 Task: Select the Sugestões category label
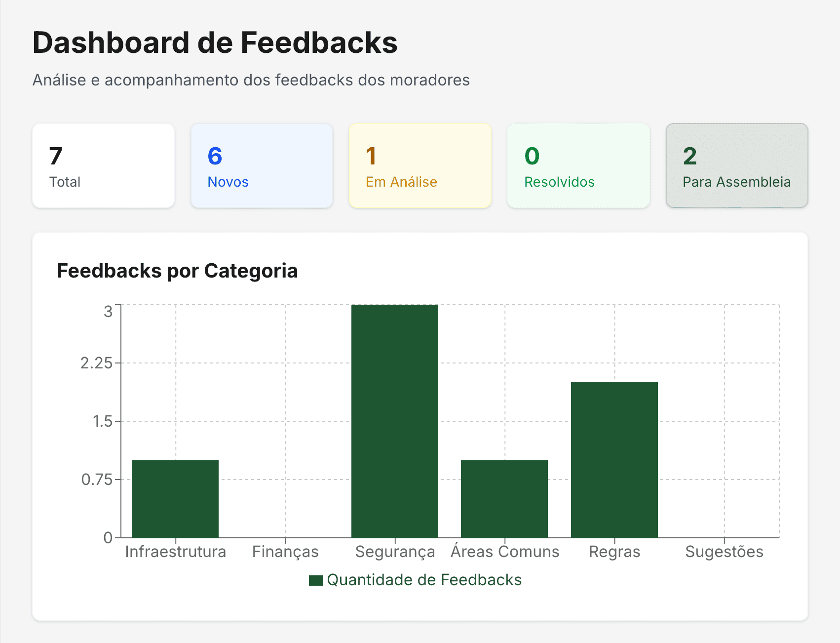[x=724, y=551]
